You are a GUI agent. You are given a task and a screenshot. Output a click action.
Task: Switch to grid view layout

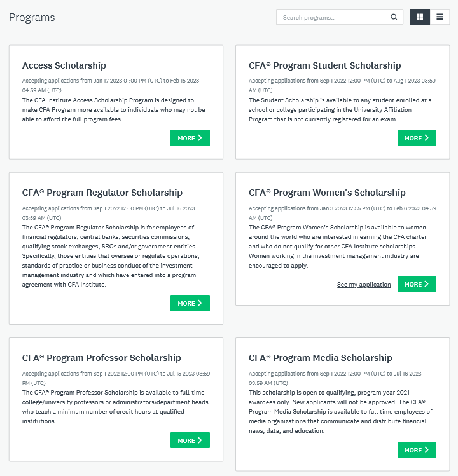[x=419, y=17]
